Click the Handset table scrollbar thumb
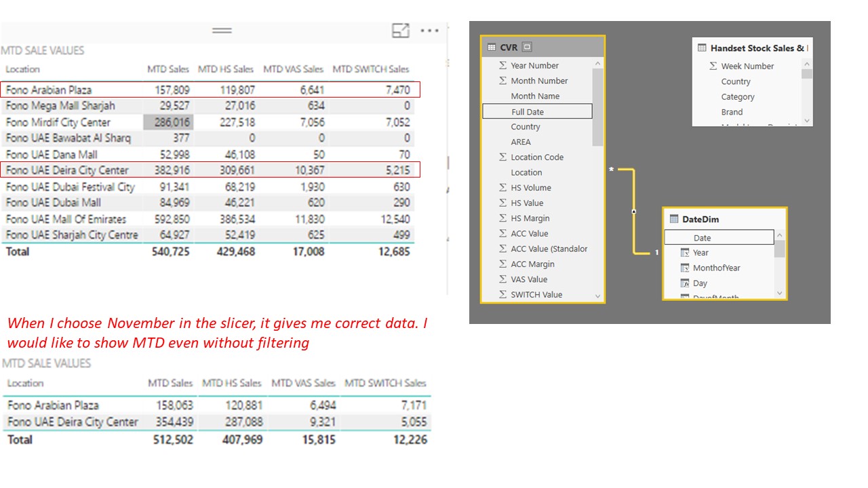The image size is (868, 488). [807, 73]
